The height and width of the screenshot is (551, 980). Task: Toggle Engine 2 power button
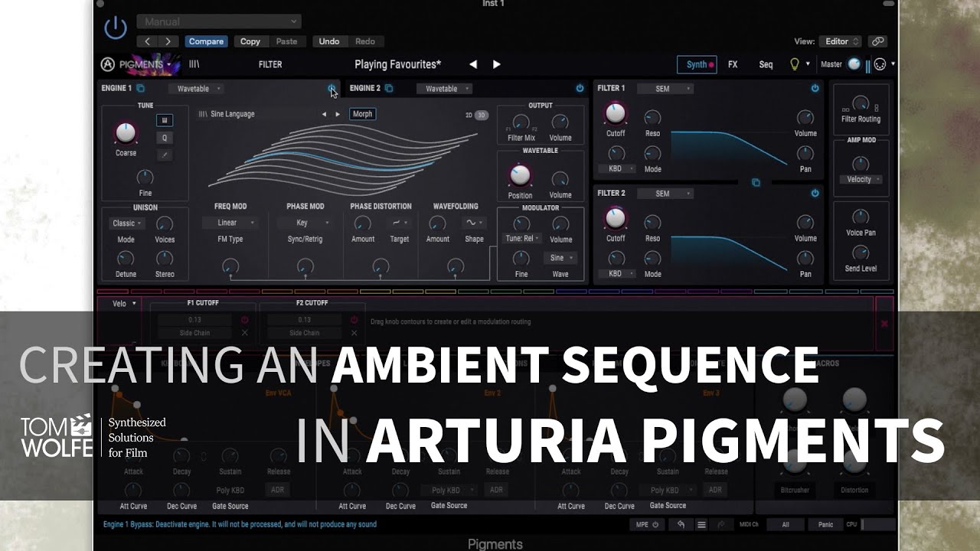coord(580,89)
